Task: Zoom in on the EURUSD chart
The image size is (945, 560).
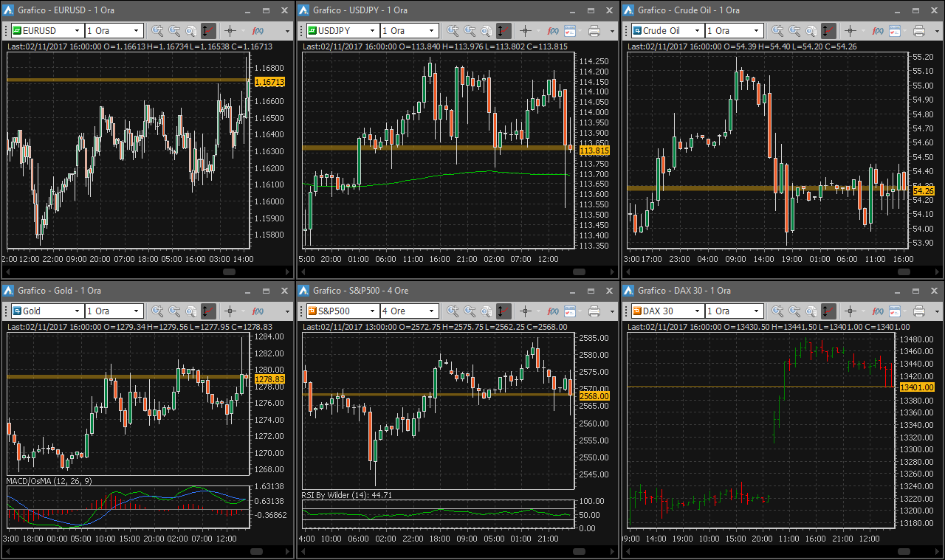Action: 157,31
